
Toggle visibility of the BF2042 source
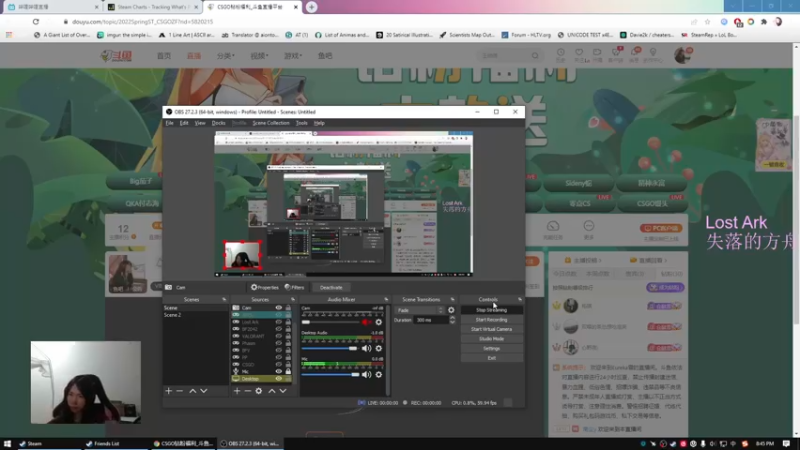(x=279, y=329)
